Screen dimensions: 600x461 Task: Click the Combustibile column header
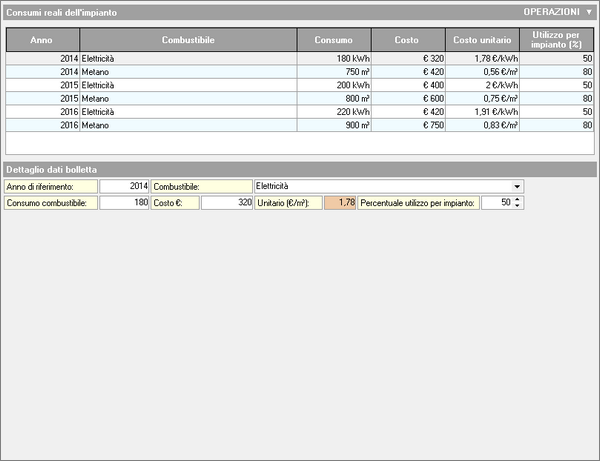(x=188, y=40)
